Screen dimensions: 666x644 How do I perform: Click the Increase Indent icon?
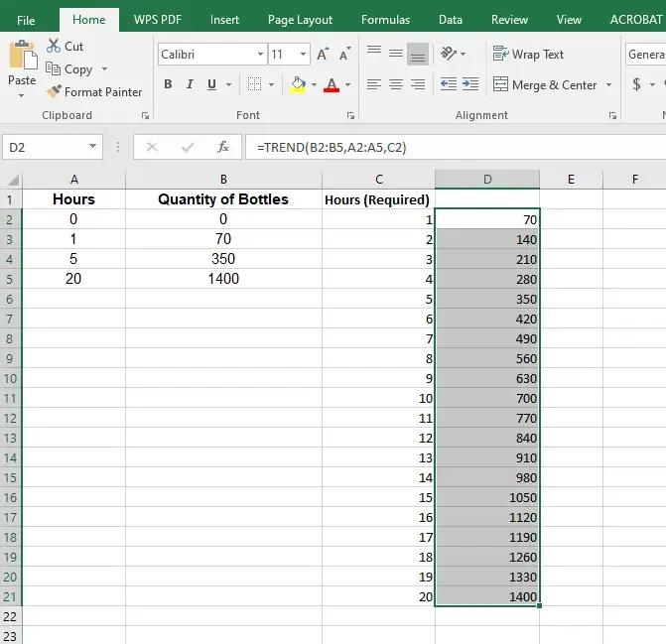[472, 85]
